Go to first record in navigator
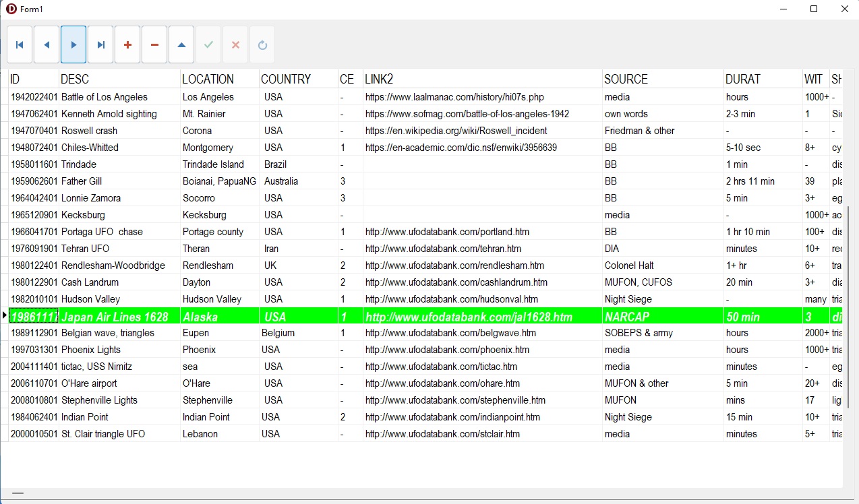859x504 pixels. pyautogui.click(x=20, y=44)
